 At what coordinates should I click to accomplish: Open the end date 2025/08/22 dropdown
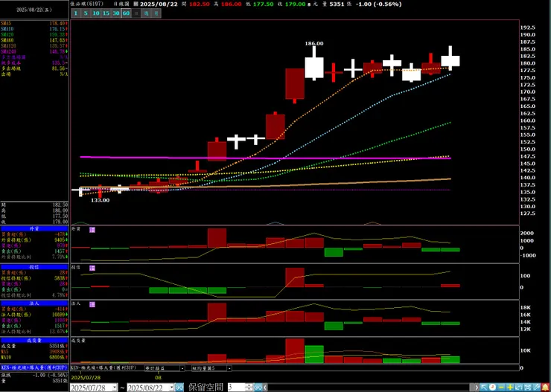pyautogui.click(x=171, y=388)
